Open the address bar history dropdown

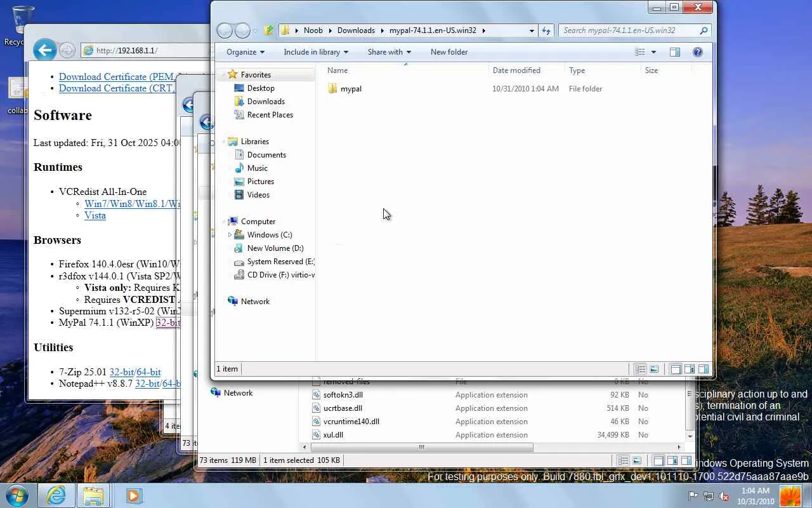[x=532, y=30]
